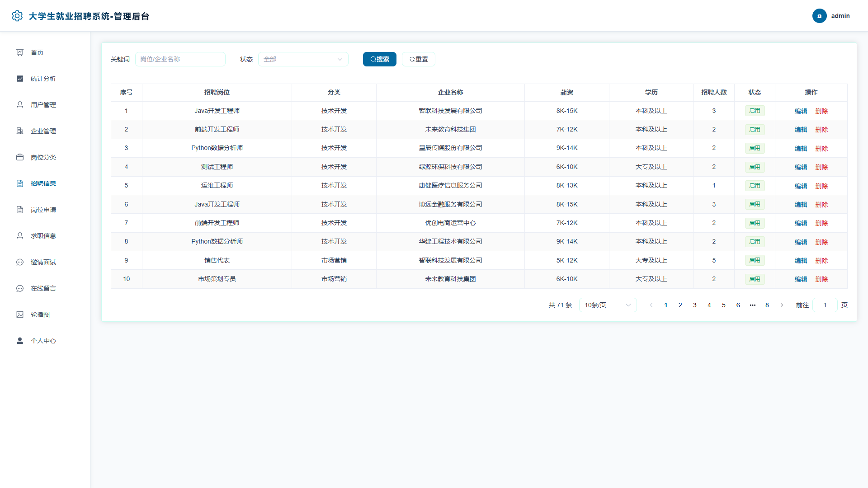This screenshot has height=488, width=868.
Task: Click the 启用 status tag in row 2
Action: pos(755,129)
